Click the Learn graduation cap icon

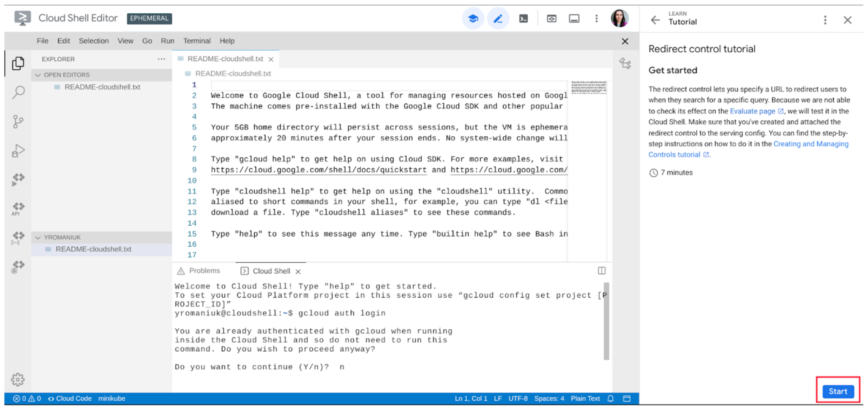click(x=473, y=19)
